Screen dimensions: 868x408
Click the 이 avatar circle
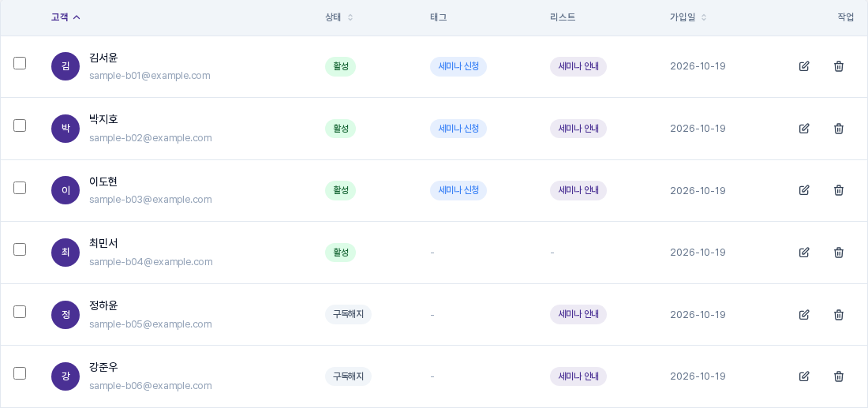(x=65, y=190)
